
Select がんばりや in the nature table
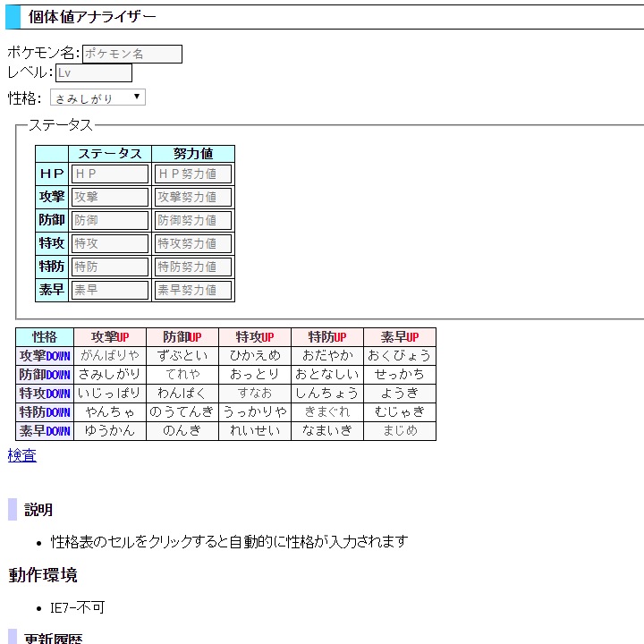click(x=110, y=356)
